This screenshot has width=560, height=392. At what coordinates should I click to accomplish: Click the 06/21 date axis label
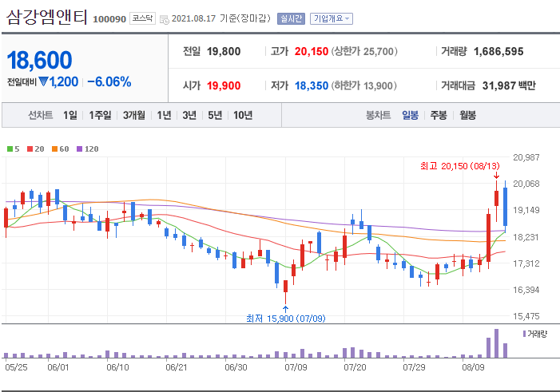point(177,367)
